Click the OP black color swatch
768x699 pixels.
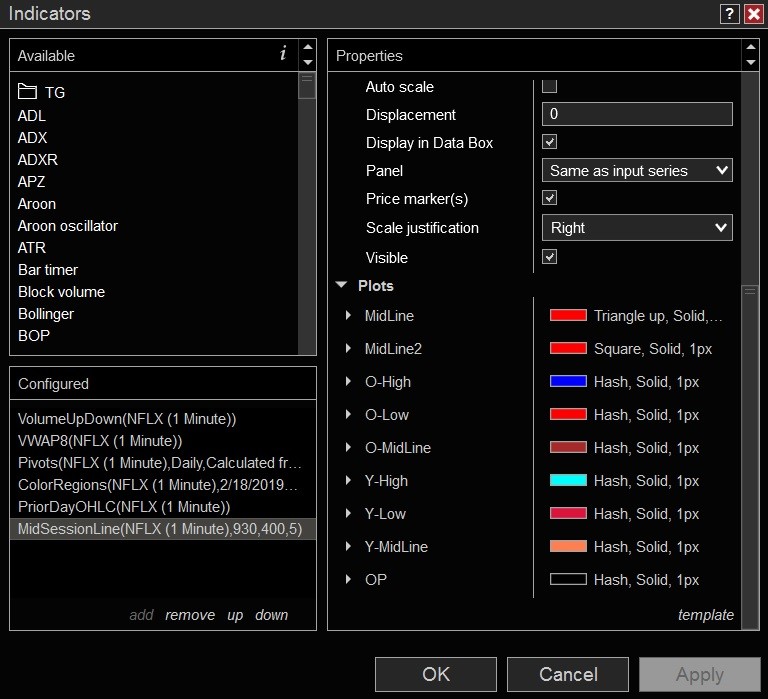(x=568, y=579)
